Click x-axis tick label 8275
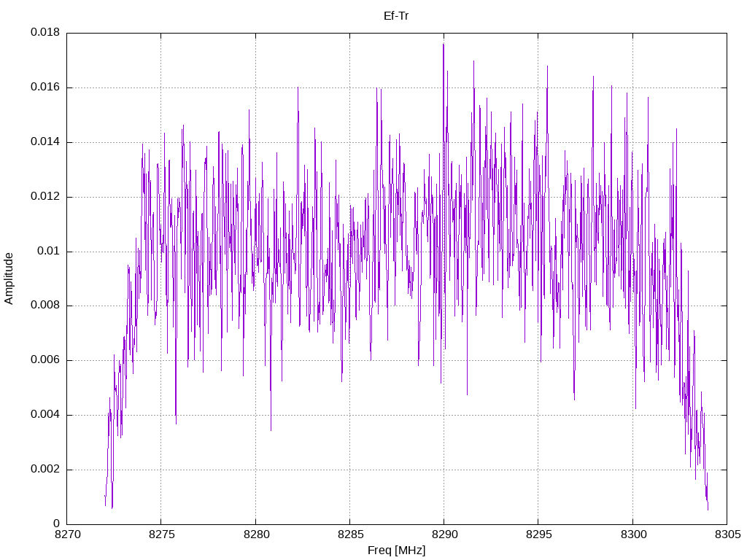The width and height of the screenshot is (747, 560). coord(162,534)
